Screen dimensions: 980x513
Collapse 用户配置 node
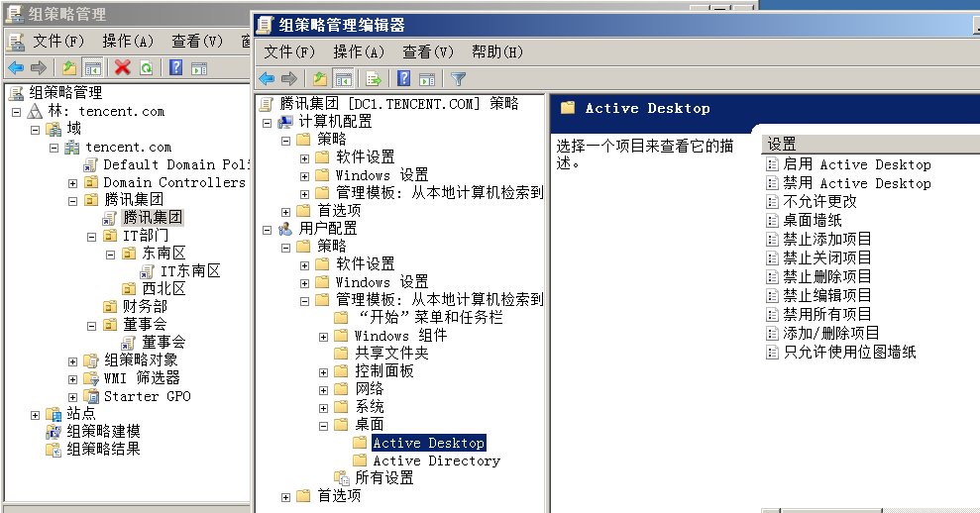[267, 230]
